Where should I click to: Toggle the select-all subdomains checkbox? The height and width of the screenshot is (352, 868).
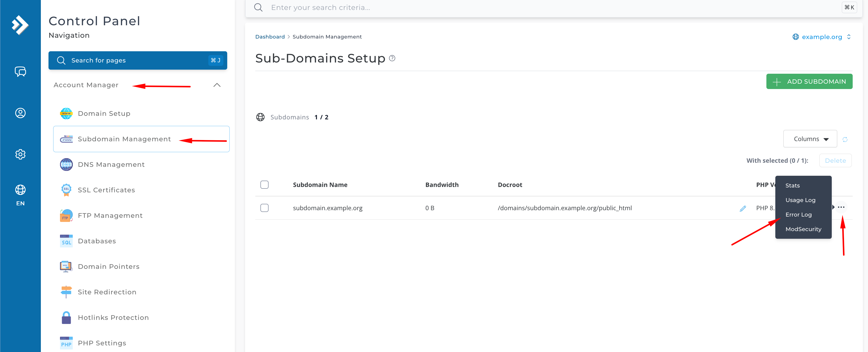click(x=264, y=185)
